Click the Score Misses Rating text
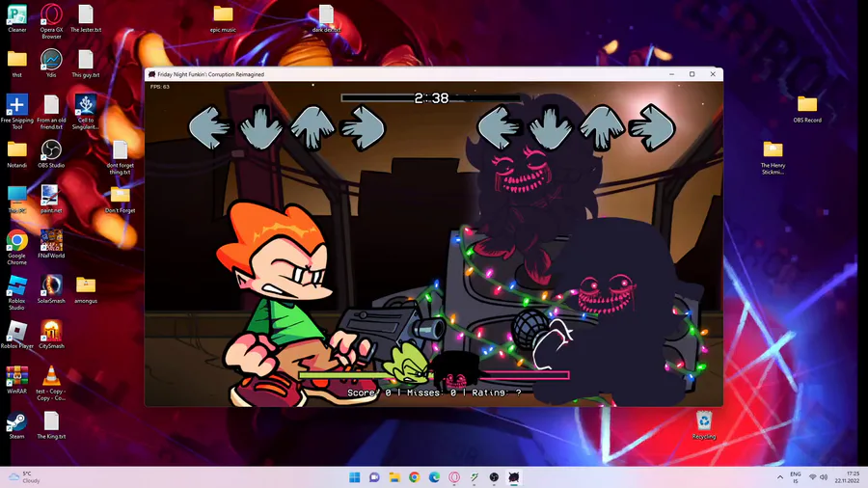The height and width of the screenshot is (488, 868). 434,393
